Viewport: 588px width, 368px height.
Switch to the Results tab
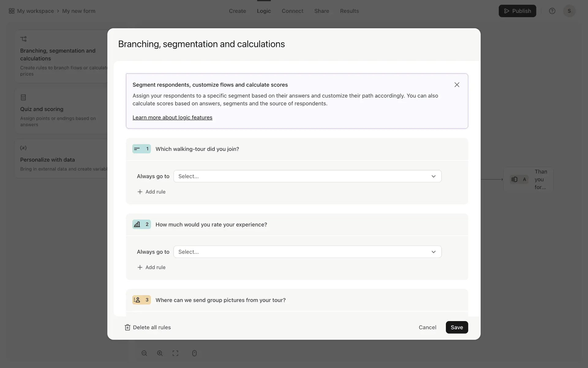349,11
